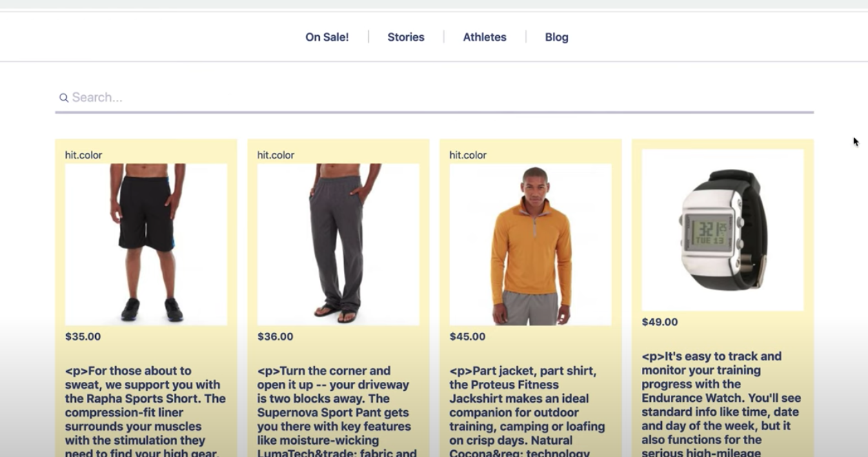Select the gray Supernova Sport Pant image

point(338,244)
